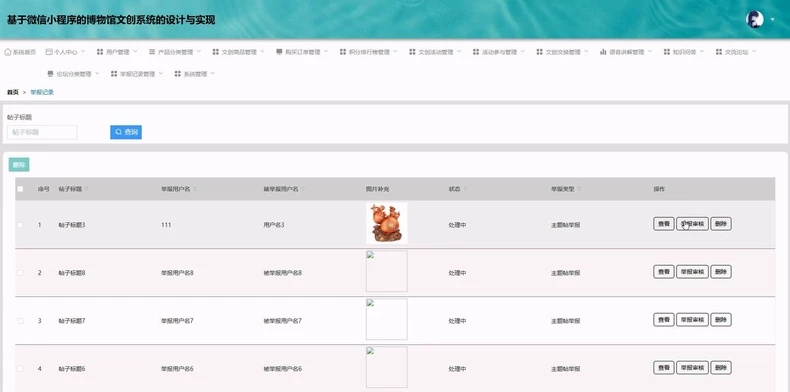The width and height of the screenshot is (790, 392).
Task: Sort by 状态 column arrows
Action: click(465, 189)
